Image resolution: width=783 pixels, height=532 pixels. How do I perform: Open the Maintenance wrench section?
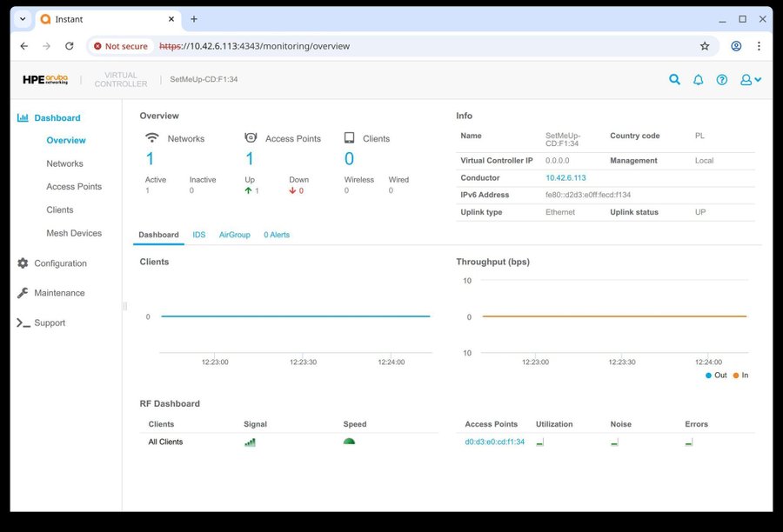(x=58, y=293)
